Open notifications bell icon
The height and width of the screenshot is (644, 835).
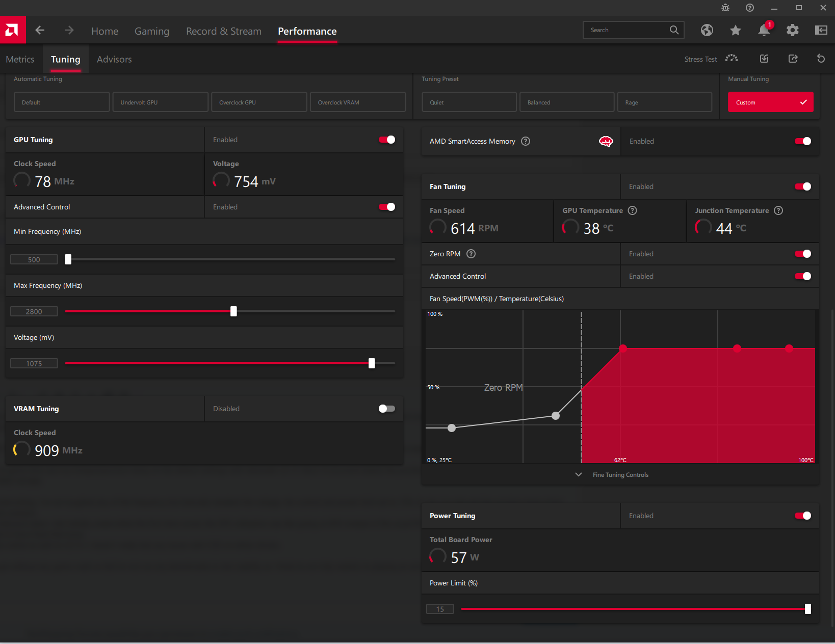pyautogui.click(x=764, y=30)
